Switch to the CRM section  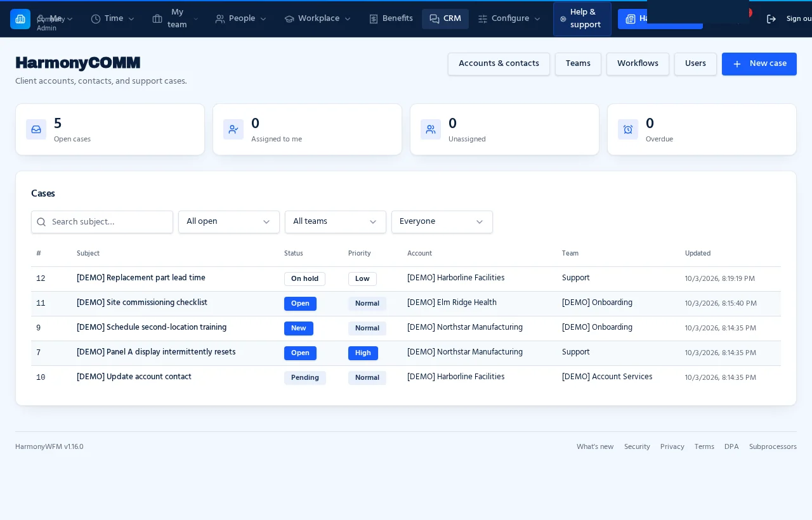tap(445, 19)
